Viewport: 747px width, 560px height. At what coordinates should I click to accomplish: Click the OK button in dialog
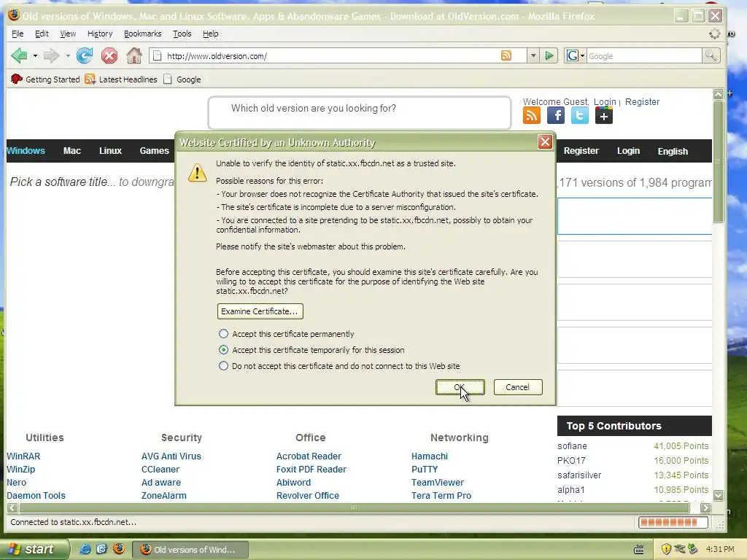[x=460, y=387]
